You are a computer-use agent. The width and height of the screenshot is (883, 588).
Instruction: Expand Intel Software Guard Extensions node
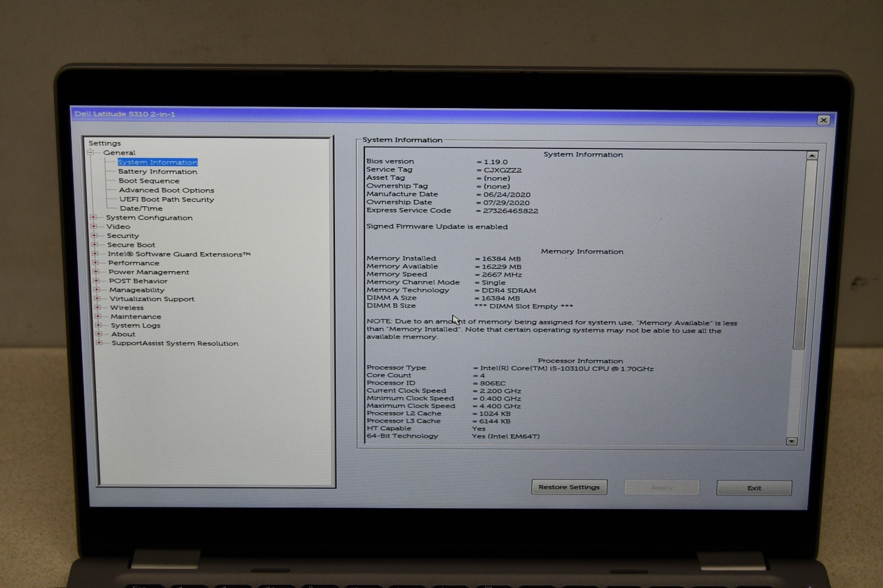pos(95,254)
